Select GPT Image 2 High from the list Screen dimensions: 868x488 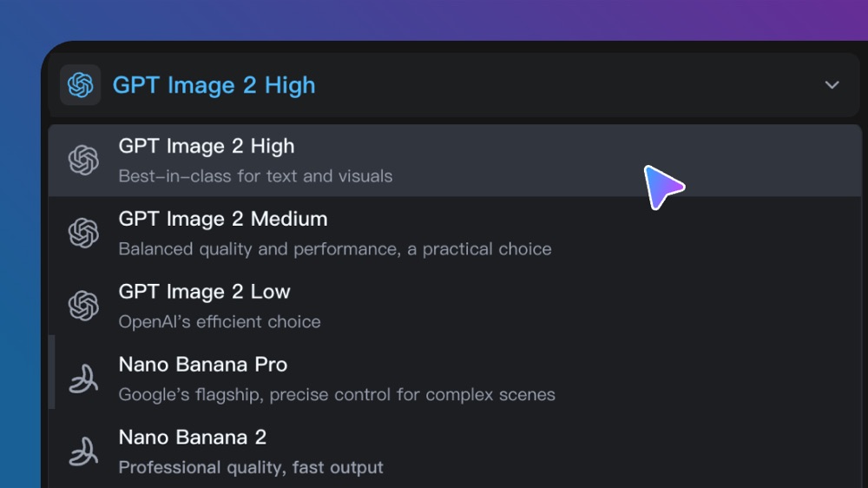coord(455,160)
